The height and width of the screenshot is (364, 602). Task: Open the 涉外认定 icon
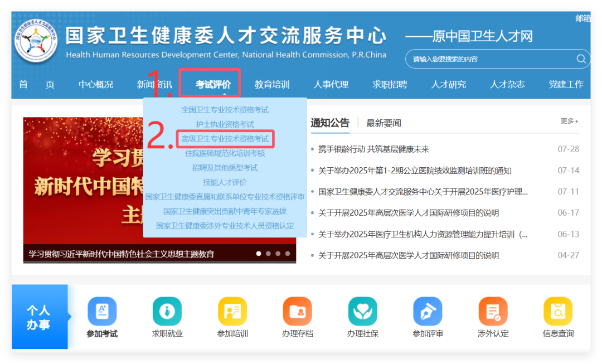493,311
